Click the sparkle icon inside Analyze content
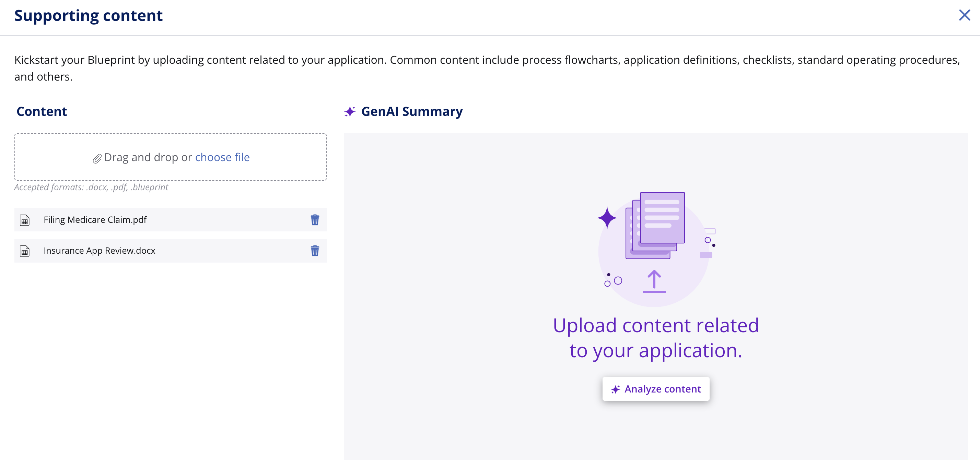The image size is (980, 471). pyautogui.click(x=615, y=389)
